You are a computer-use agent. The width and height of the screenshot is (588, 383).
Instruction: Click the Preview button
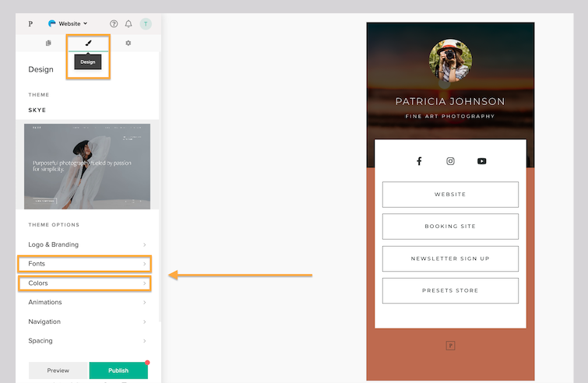point(58,371)
